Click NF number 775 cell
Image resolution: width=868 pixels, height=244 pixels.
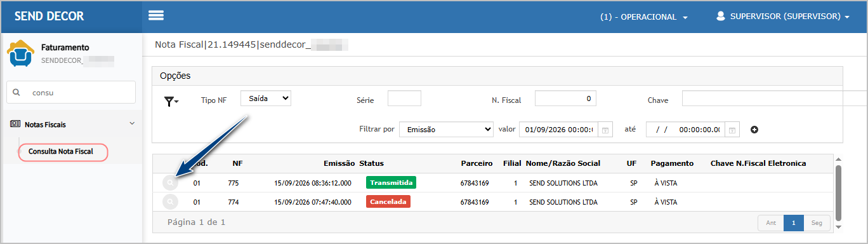(233, 184)
